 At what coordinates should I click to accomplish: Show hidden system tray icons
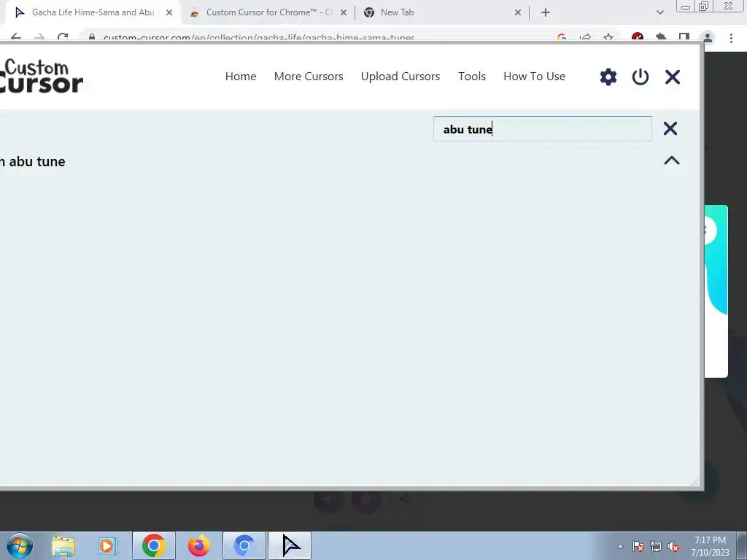click(620, 546)
